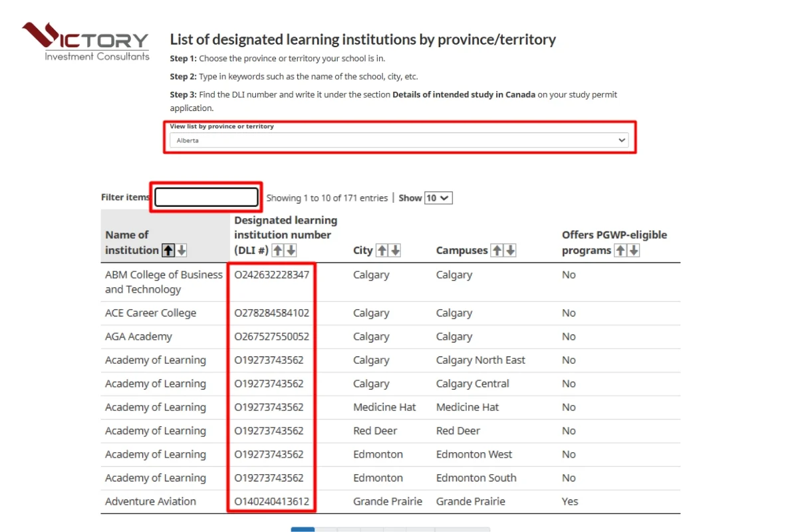The image size is (798, 532).
Task: Sort City column ascending arrow
Action: pos(382,250)
